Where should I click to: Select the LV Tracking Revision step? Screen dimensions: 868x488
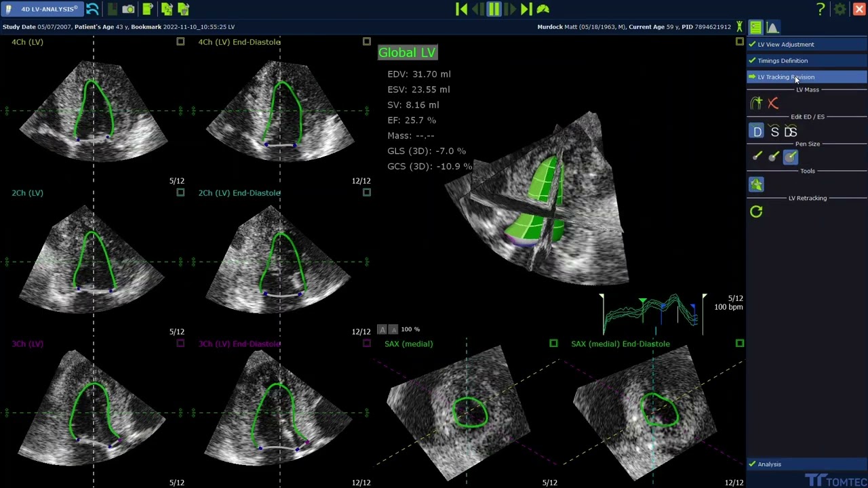(x=807, y=77)
